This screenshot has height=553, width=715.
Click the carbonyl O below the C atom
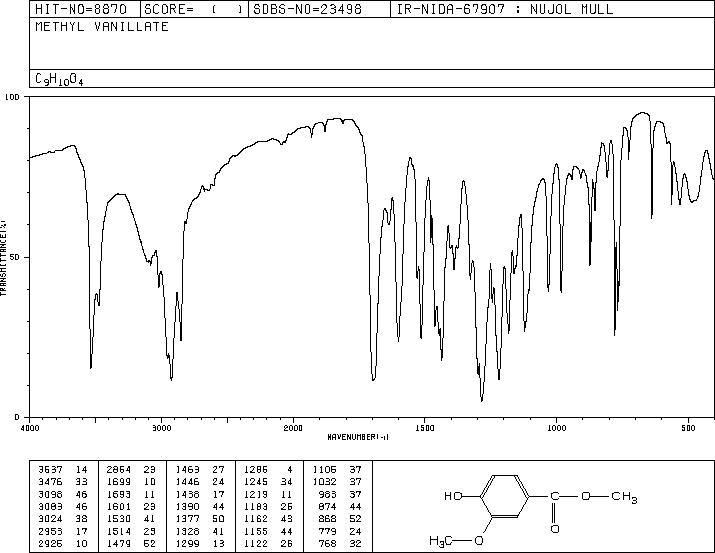(555, 529)
